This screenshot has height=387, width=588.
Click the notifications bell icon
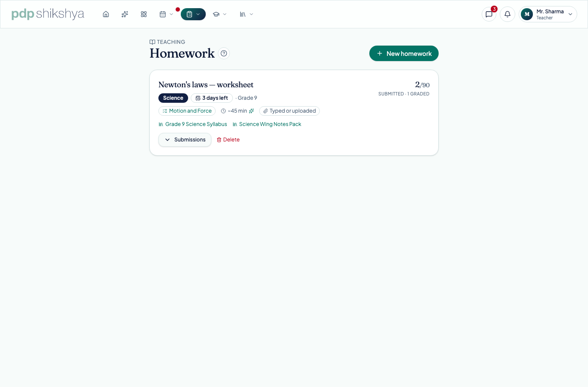508,14
